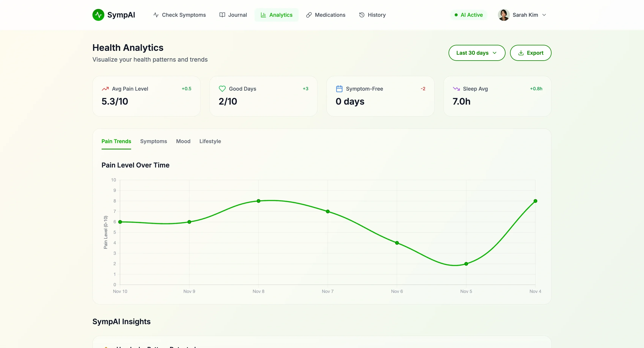Open the Last 30 days range dropdown
The height and width of the screenshot is (348, 644).
[x=476, y=53]
